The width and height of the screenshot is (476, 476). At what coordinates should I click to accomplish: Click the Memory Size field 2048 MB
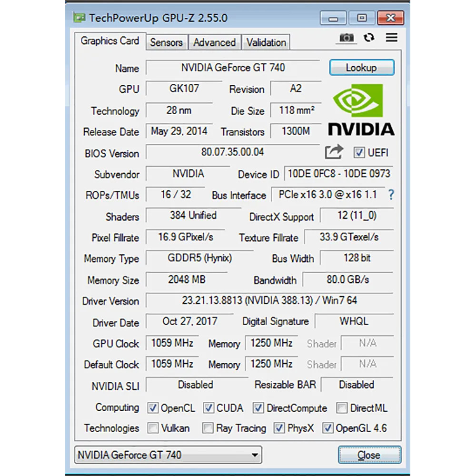tap(187, 279)
